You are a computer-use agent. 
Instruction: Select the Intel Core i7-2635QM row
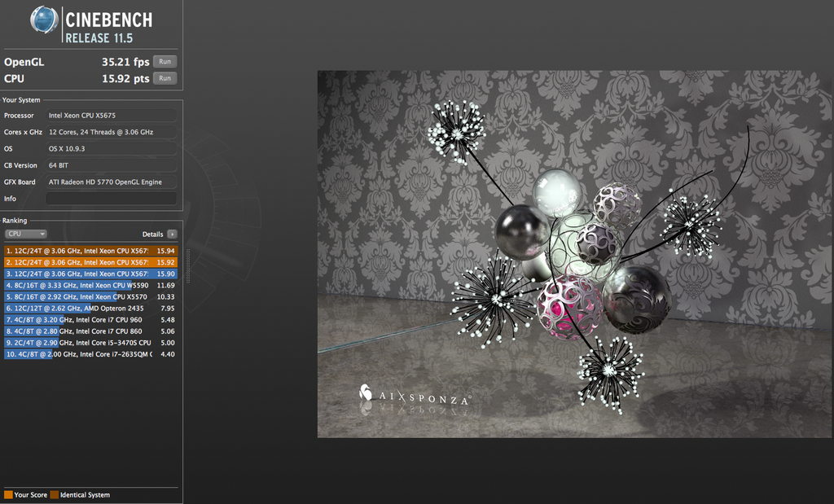tap(90, 354)
